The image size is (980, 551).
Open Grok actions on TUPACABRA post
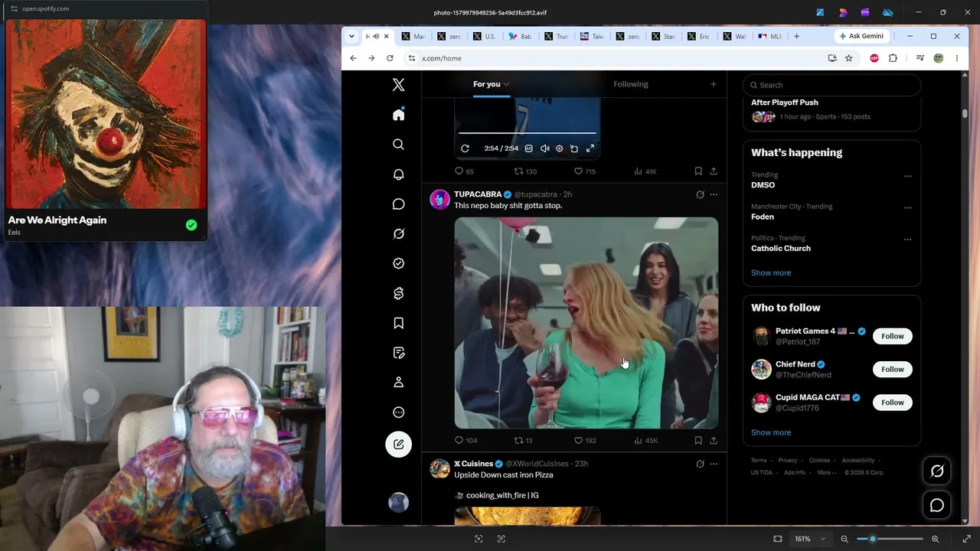coord(700,194)
